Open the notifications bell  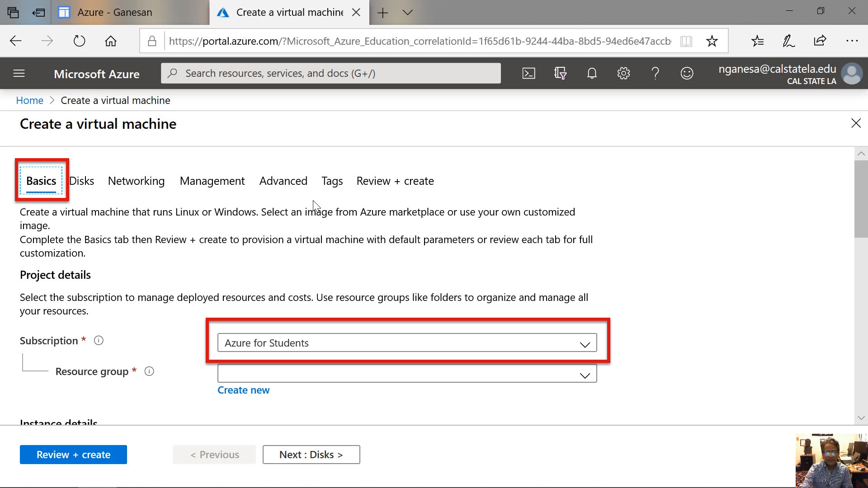(x=592, y=73)
